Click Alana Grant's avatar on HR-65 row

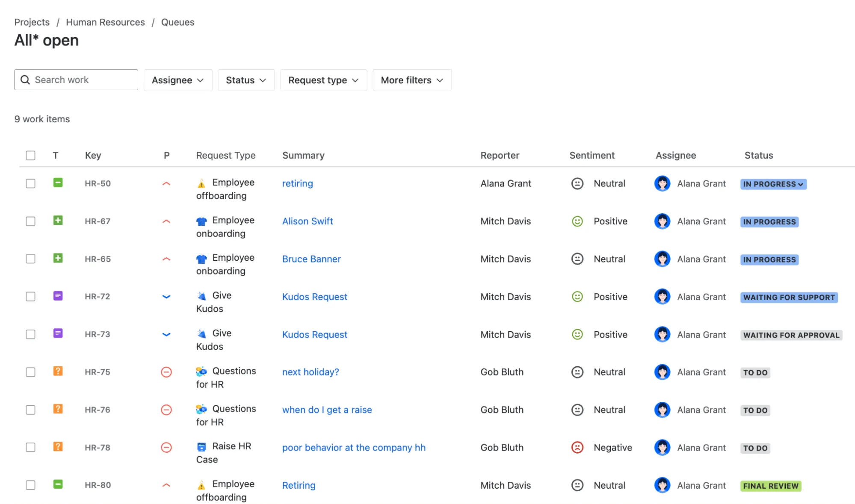[662, 259]
